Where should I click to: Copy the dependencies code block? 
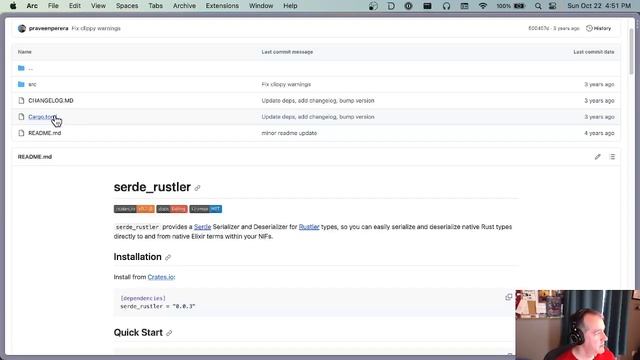509,297
